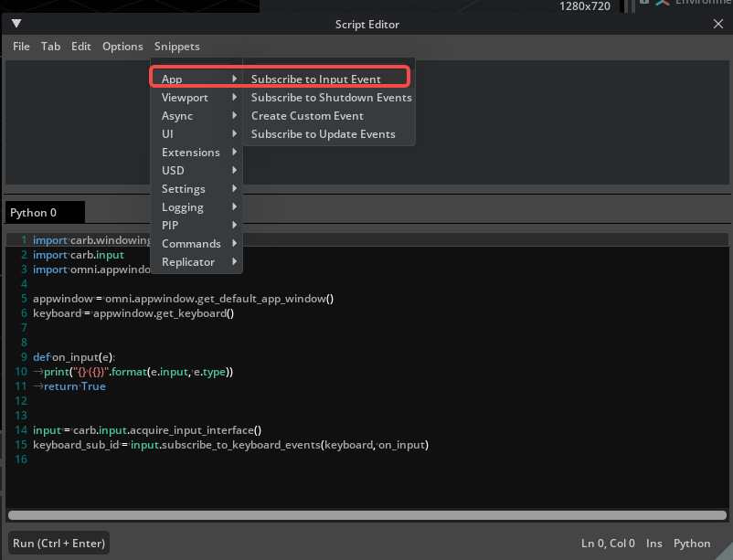Select the App snippets submenu
The height and width of the screenshot is (560, 733).
[197, 79]
